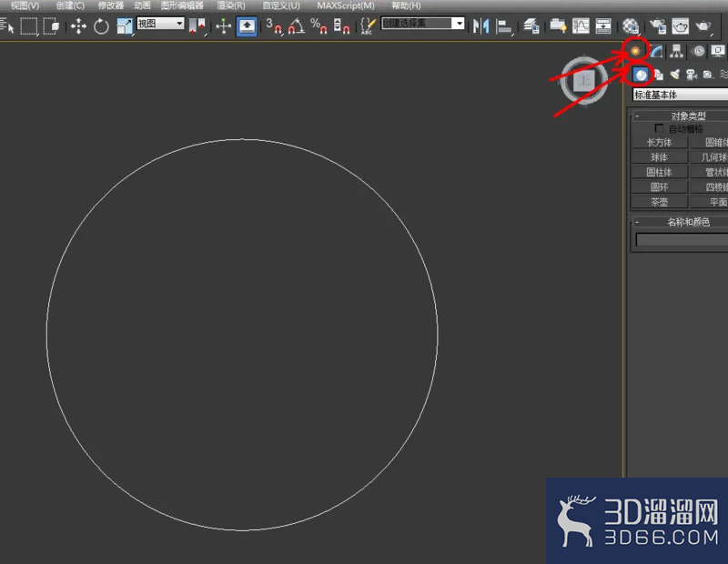Select the Cameras category icon

tap(692, 75)
